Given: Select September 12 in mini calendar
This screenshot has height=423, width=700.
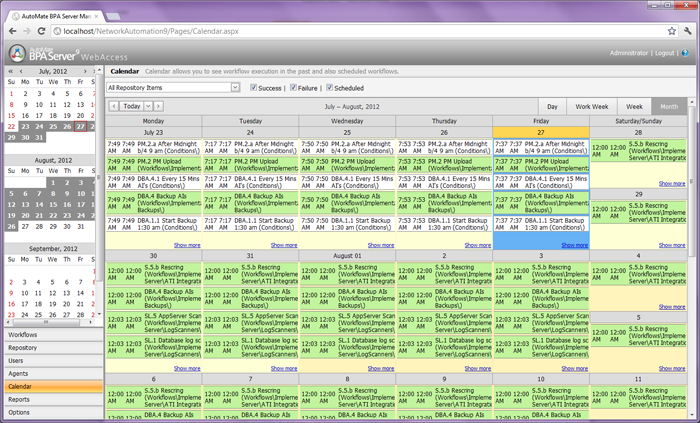Looking at the screenshot, I should (52, 293).
